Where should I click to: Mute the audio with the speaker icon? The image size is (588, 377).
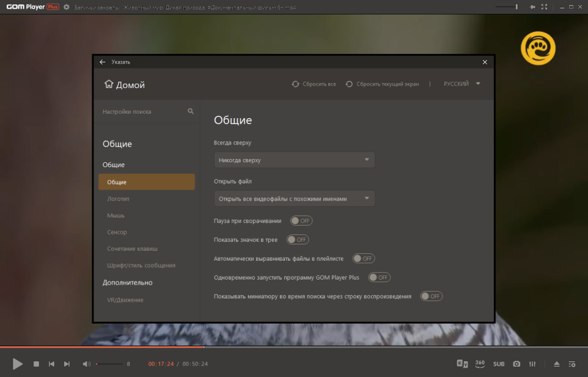(x=86, y=363)
